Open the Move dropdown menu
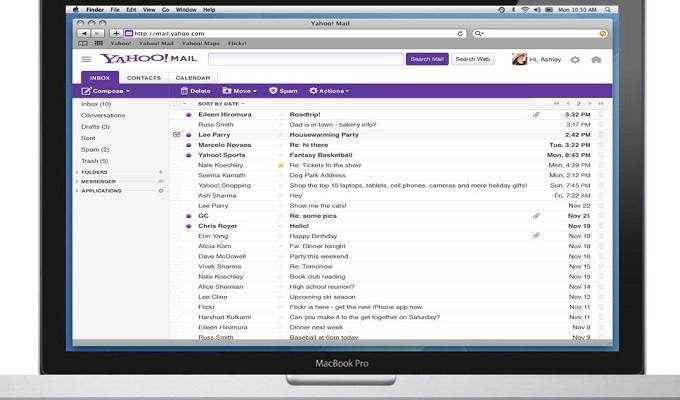680x400 pixels. coord(240,90)
